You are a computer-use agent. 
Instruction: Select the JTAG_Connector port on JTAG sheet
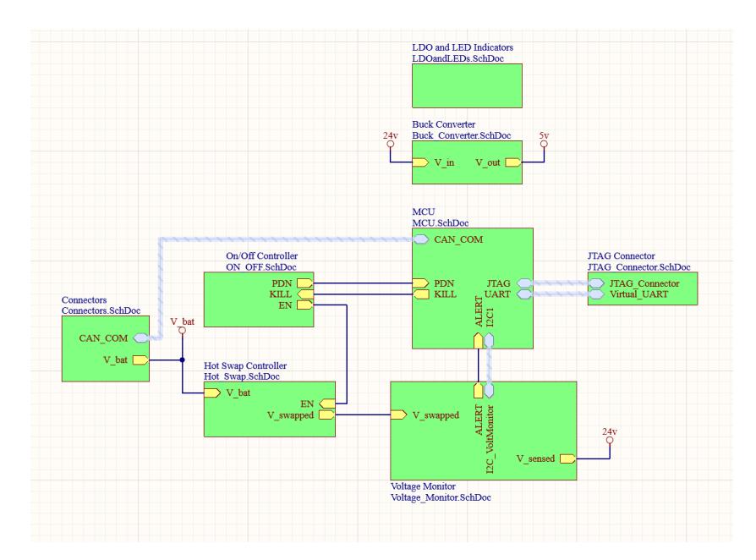click(x=596, y=283)
